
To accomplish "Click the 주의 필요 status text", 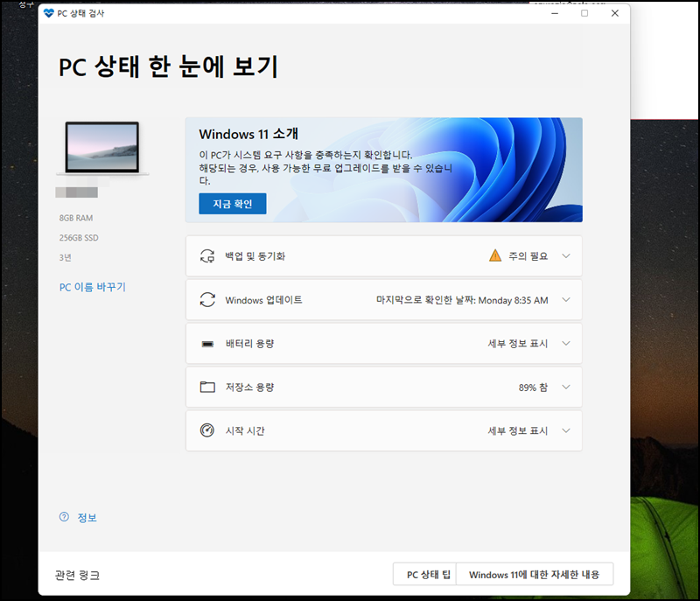I will coord(528,256).
